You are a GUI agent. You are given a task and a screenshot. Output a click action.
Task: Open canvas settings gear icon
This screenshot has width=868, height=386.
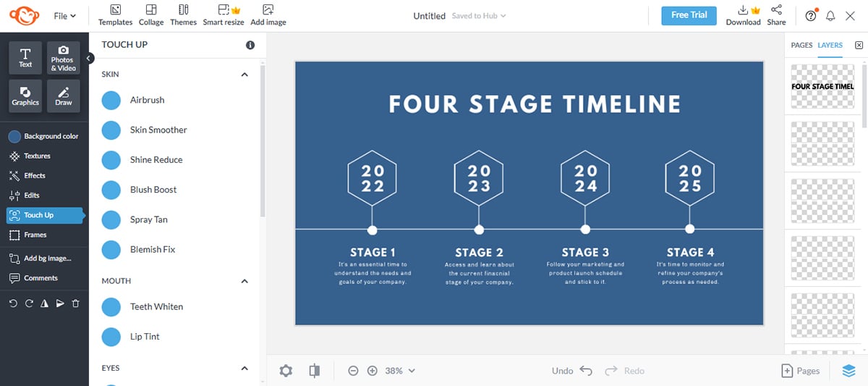(x=286, y=371)
